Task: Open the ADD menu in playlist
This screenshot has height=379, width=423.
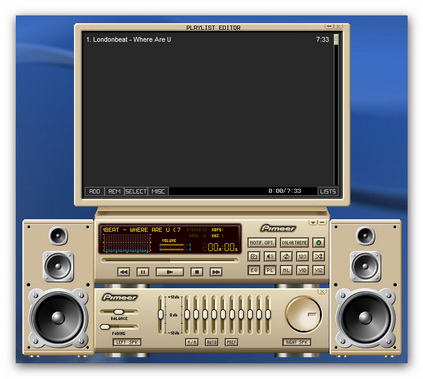Action: click(x=94, y=191)
